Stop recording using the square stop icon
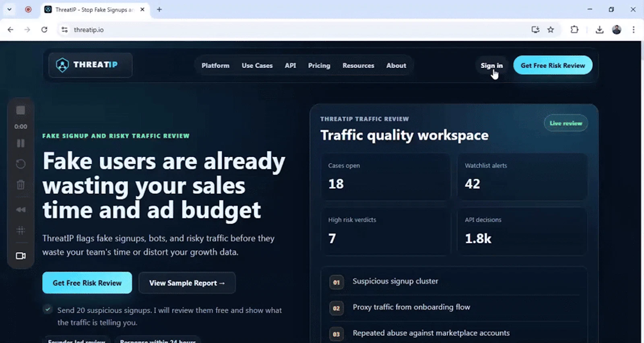The image size is (644, 343). [x=21, y=110]
